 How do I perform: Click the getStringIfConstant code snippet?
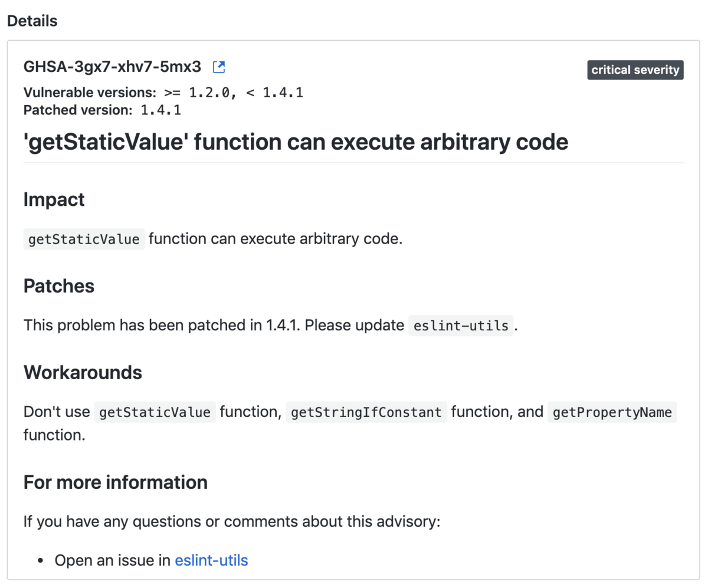pyautogui.click(x=366, y=412)
